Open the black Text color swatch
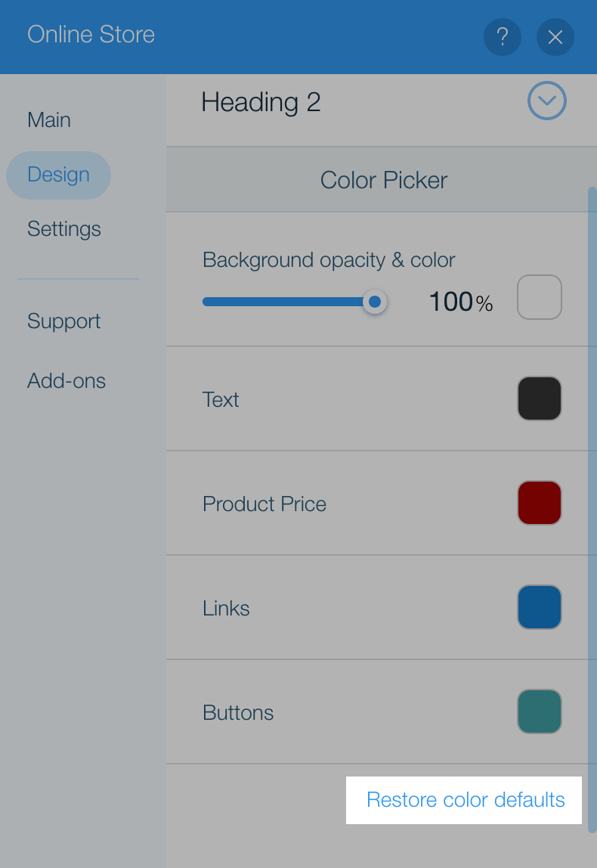Screen dimensions: 597x868 pyautogui.click(x=540, y=398)
